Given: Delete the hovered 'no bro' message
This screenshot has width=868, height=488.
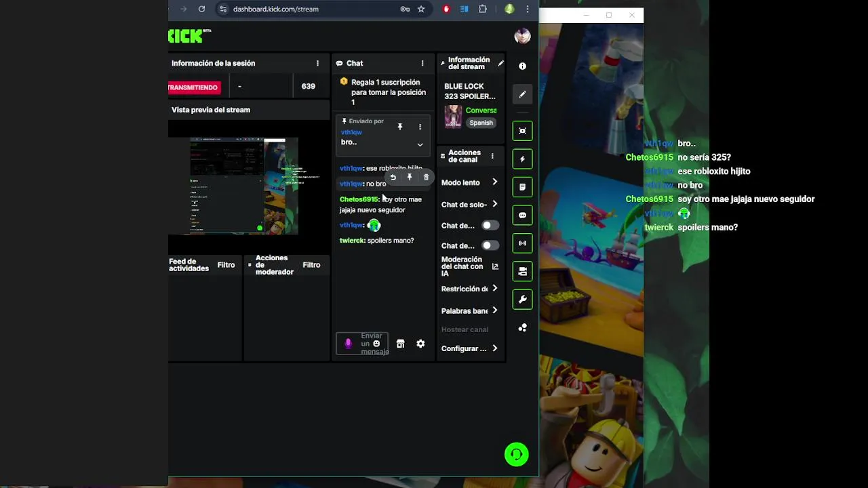Looking at the screenshot, I should tap(426, 177).
